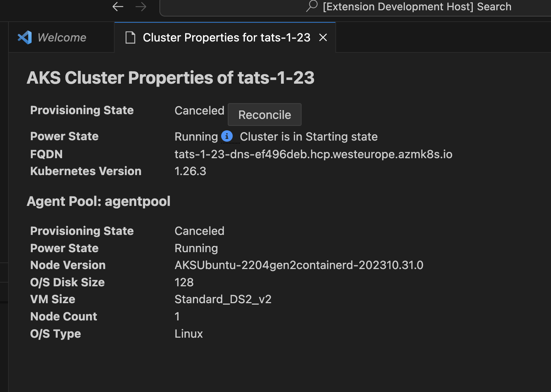Click the VS Code logo on Welcome tab
This screenshot has width=551, height=392.
[25, 37]
